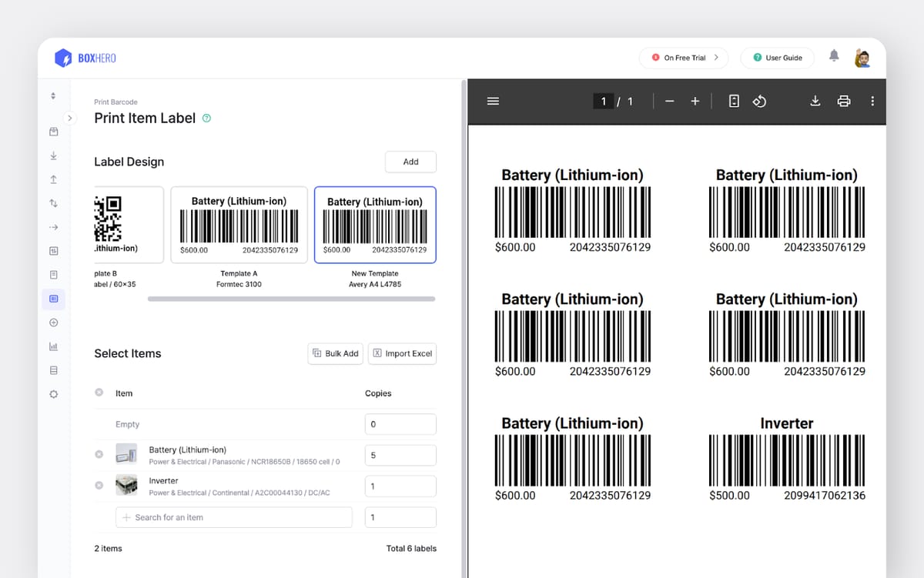Click the Inverter item thumbnail
Screen dimensions: 924x578
(126, 486)
